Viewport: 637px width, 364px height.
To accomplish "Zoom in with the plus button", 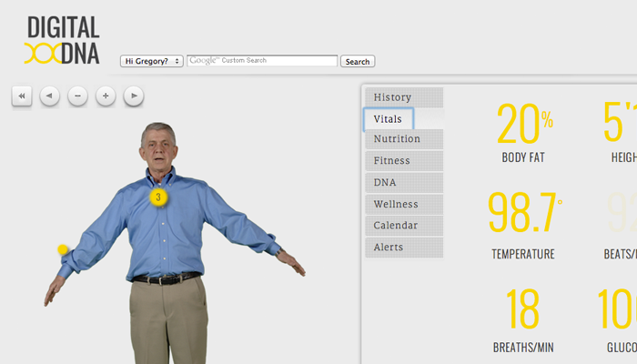I will [x=106, y=96].
